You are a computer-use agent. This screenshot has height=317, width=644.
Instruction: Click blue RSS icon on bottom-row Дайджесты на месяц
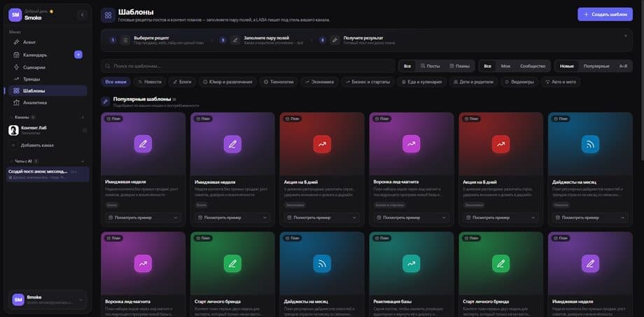click(x=321, y=264)
